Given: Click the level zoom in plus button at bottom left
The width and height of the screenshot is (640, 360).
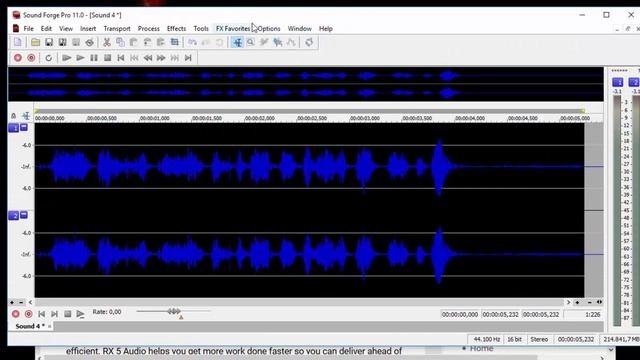Looking at the screenshot, I should tap(12, 302).
